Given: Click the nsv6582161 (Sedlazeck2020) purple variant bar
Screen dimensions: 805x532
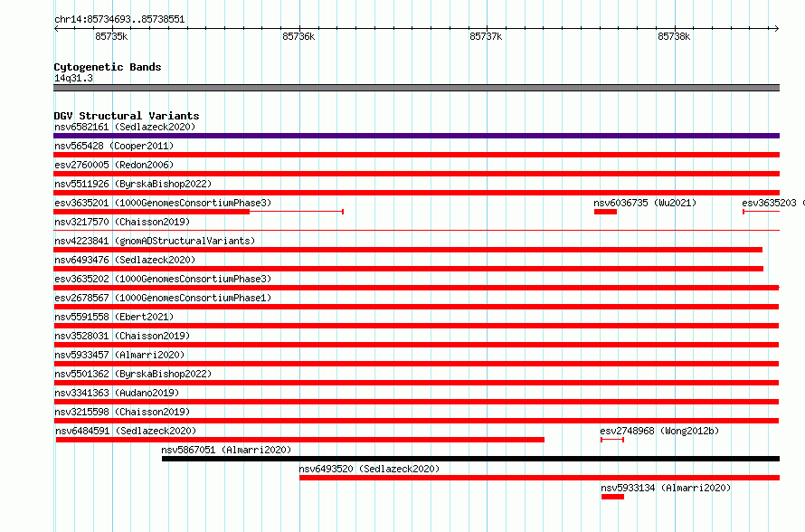Looking at the screenshot, I should 416,136.
